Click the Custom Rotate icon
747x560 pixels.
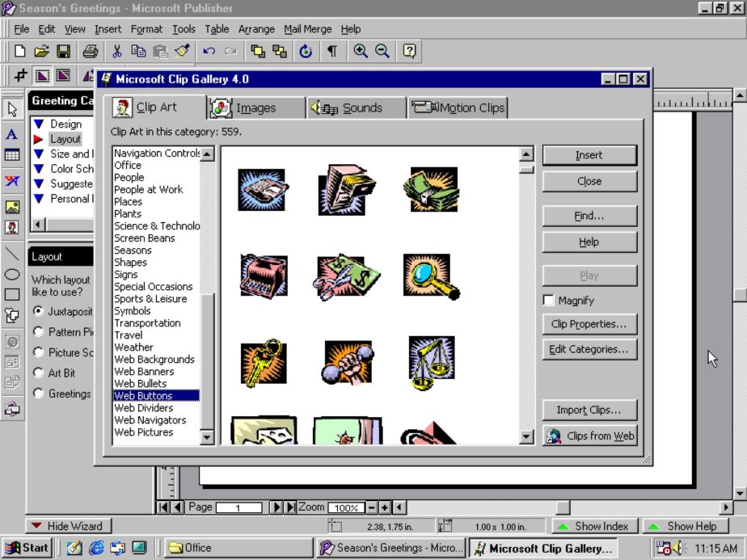306,51
